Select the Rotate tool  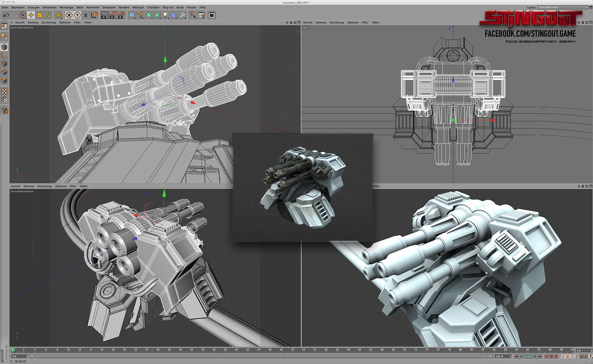pos(48,15)
